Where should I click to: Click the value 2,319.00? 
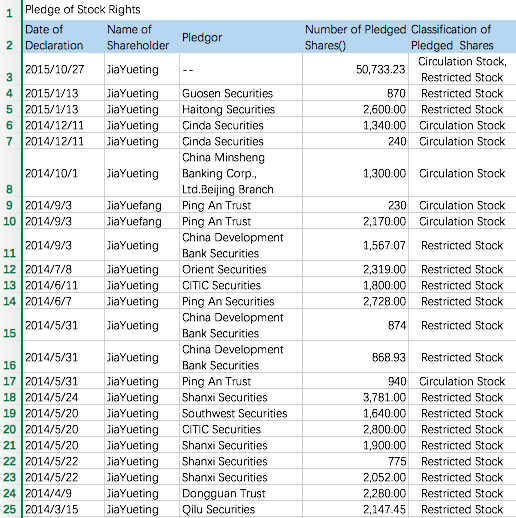click(384, 269)
